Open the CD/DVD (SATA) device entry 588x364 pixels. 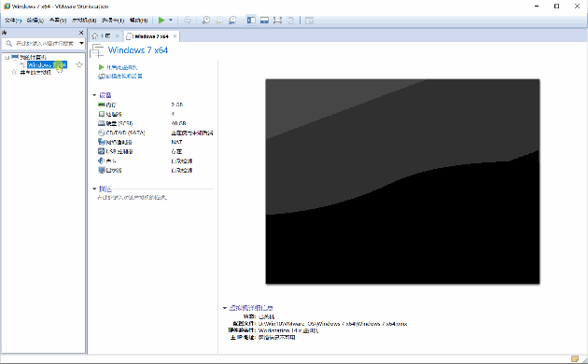coord(121,133)
